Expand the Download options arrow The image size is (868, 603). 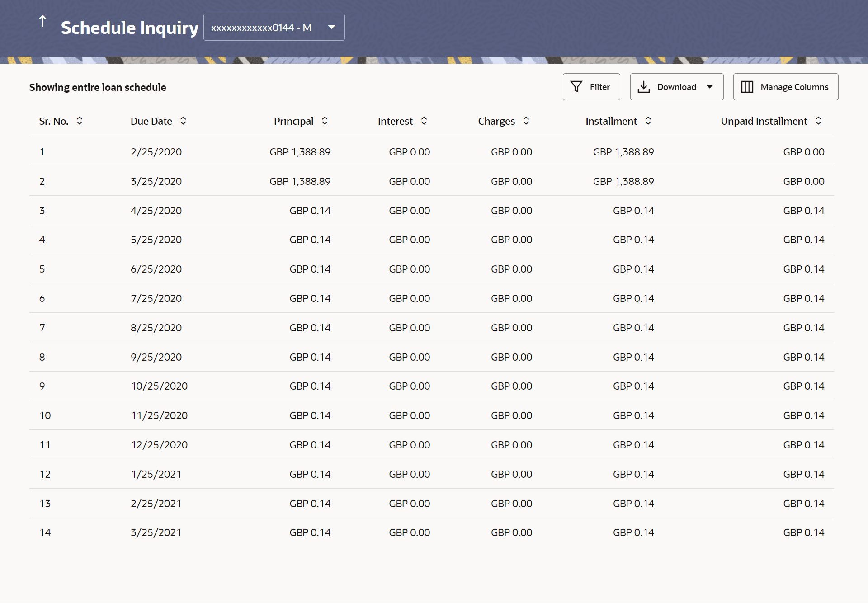(x=710, y=87)
